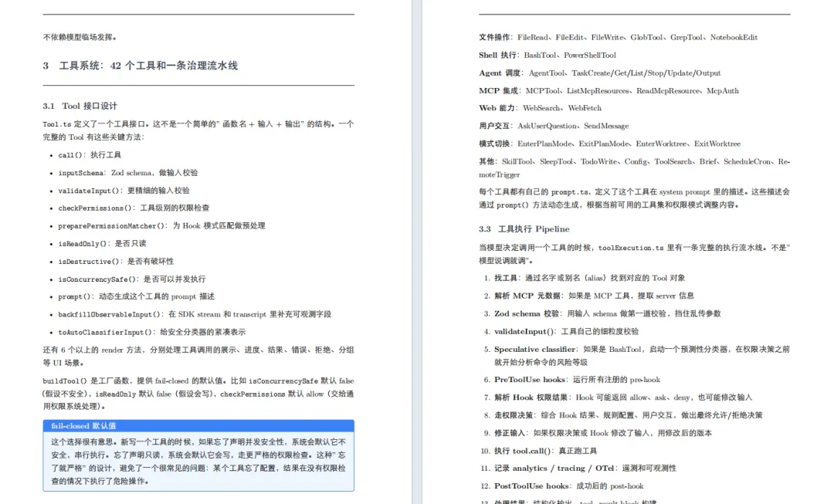Click the blue box title "fail-closed 默认值"
The image size is (834, 504).
(x=83, y=426)
